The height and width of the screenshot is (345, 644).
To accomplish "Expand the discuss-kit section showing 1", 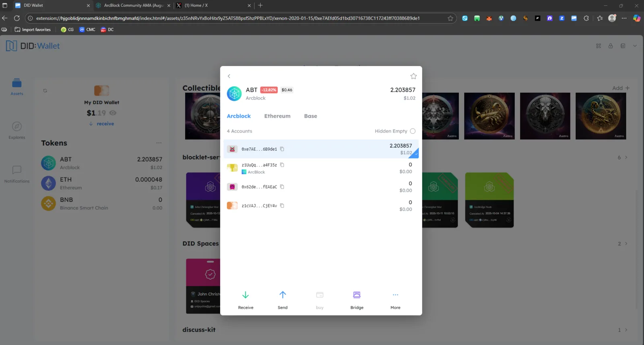I will [623, 330].
